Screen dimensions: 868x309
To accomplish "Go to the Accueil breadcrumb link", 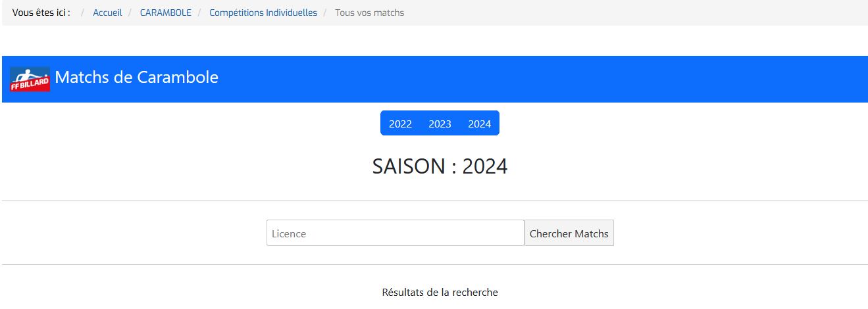I will click(x=107, y=12).
